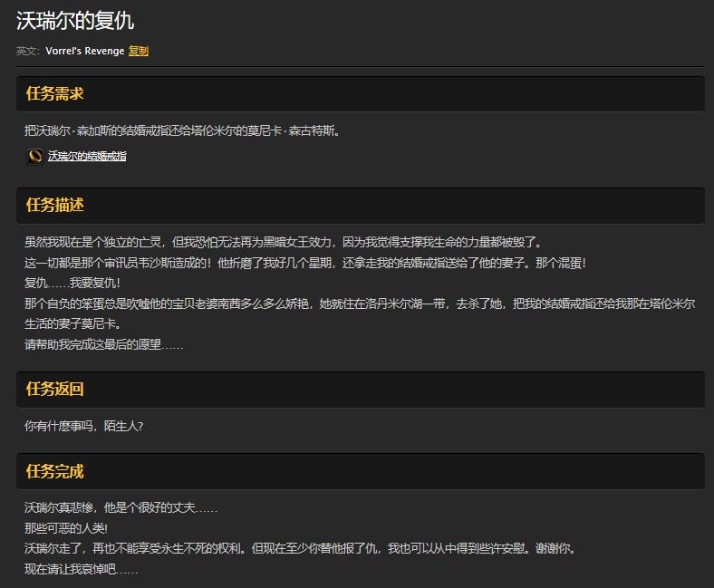The image size is (714, 588).
Task: Click the line starting 虽然我现在是个独立的亡灵
Action: [x=284, y=242]
